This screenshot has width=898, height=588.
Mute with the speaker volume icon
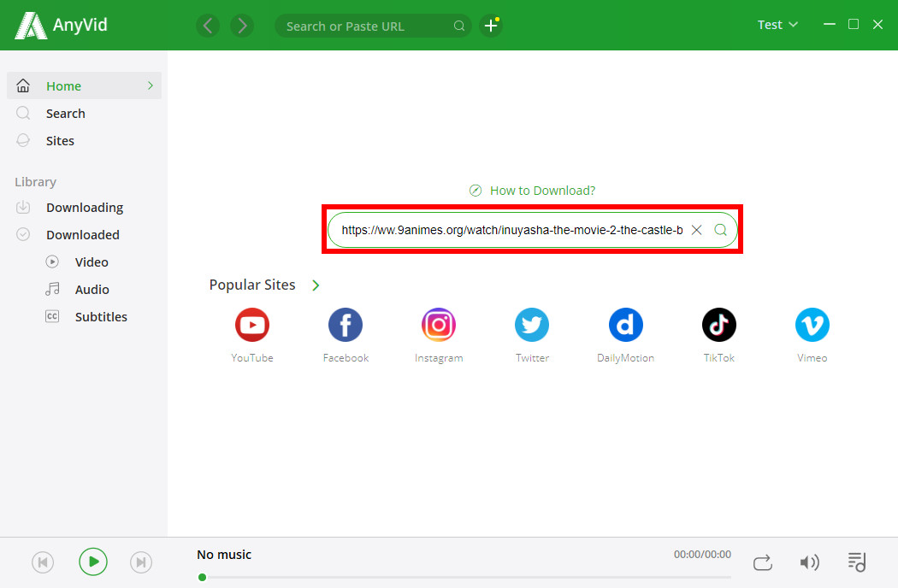(809, 562)
